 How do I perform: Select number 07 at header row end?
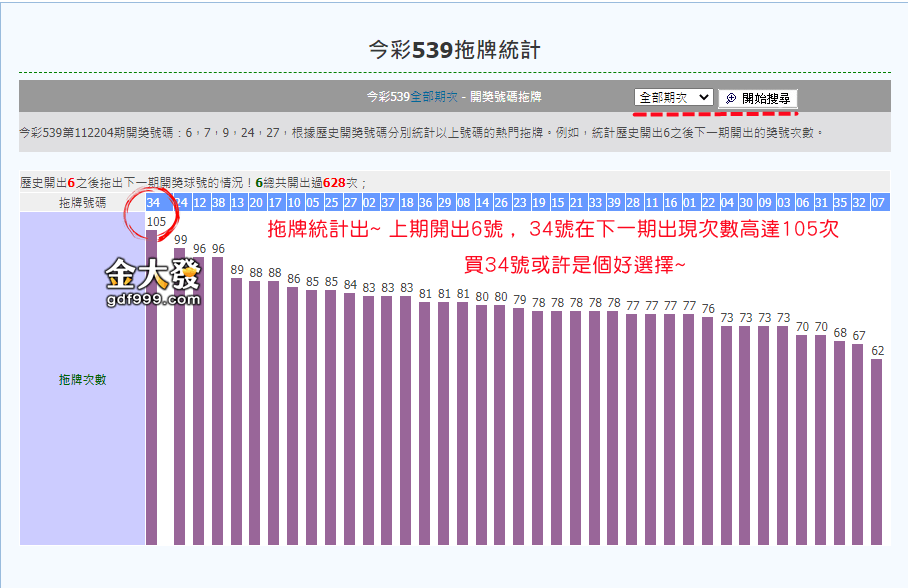tap(877, 202)
